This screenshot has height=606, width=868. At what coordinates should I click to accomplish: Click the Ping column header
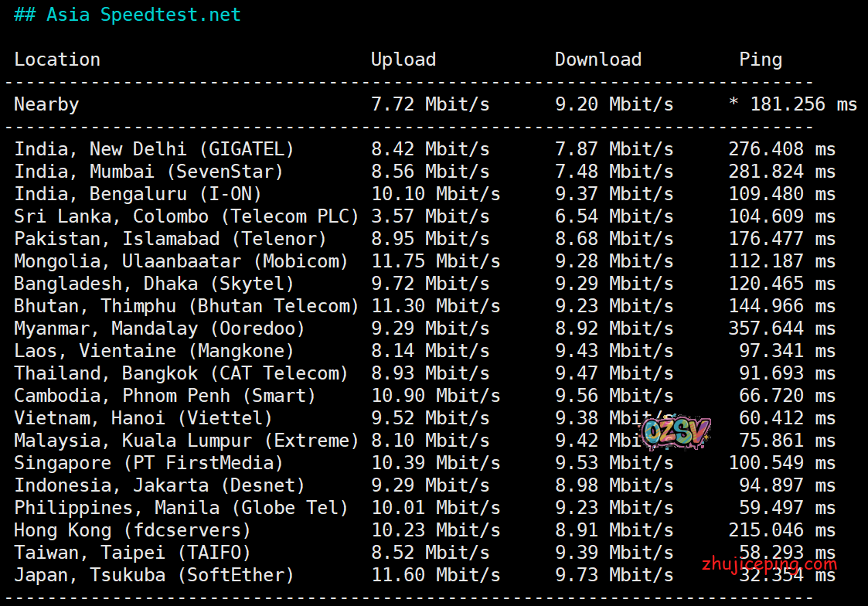761,60
